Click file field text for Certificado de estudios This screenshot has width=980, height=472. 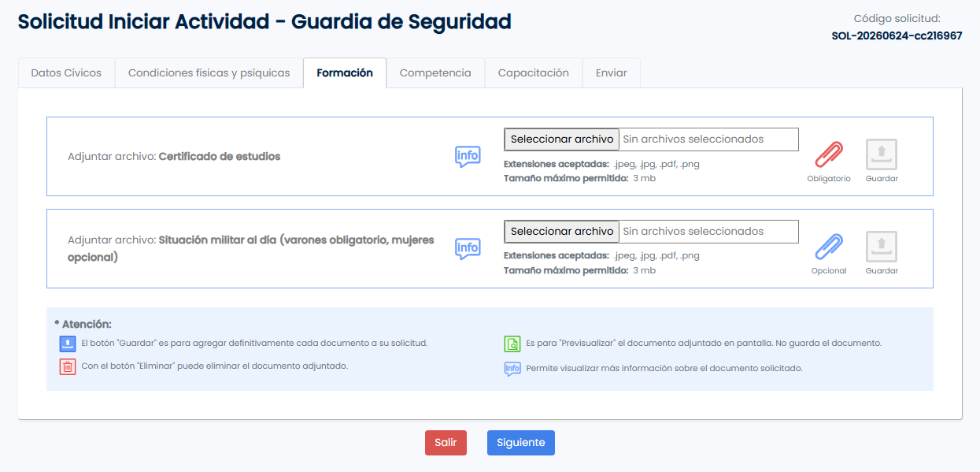[x=693, y=139]
